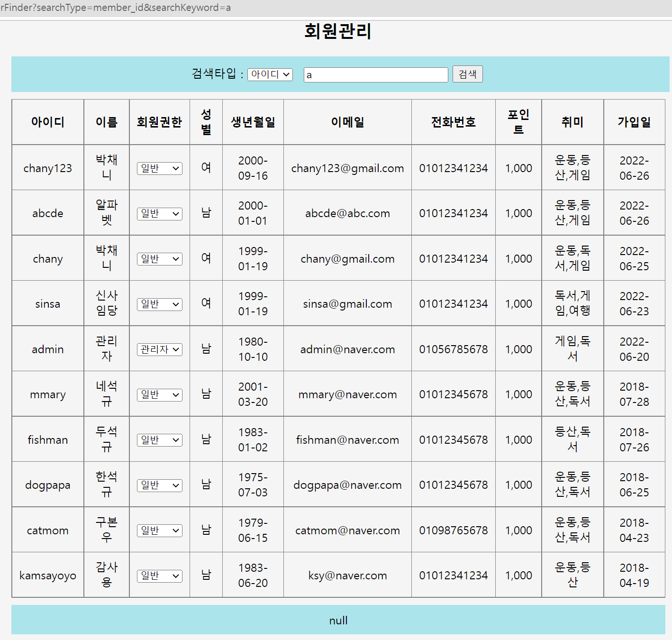
Task: Open role dropdown in chany@gmail.com row
Action: [x=160, y=259]
